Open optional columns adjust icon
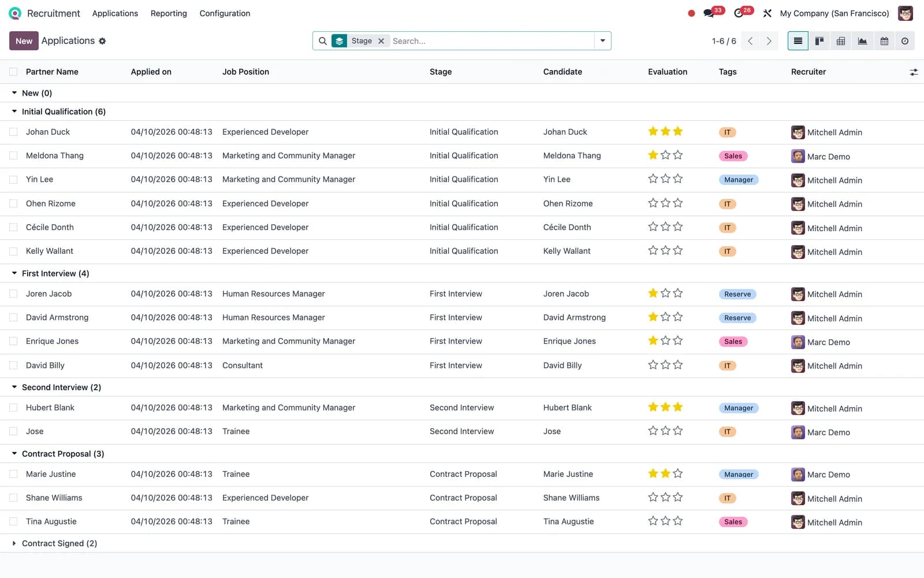Screen dimensions: 924x578 click(914, 72)
